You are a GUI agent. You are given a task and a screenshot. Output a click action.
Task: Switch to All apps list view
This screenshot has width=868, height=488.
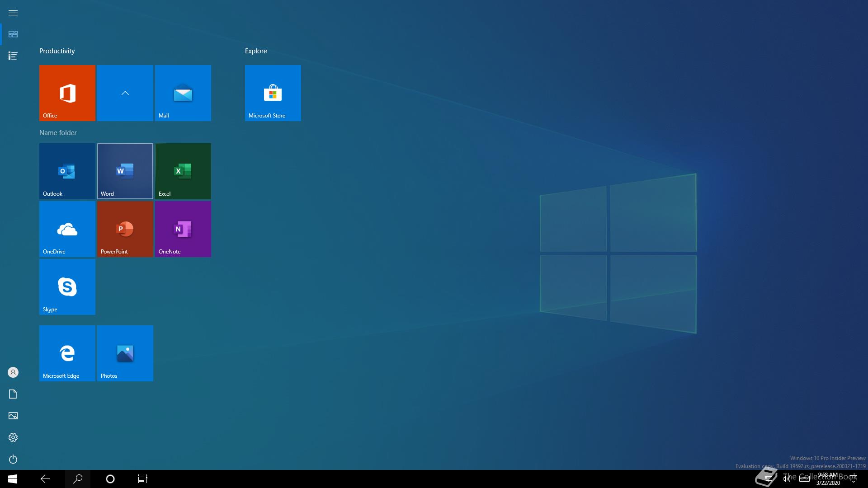[13, 56]
